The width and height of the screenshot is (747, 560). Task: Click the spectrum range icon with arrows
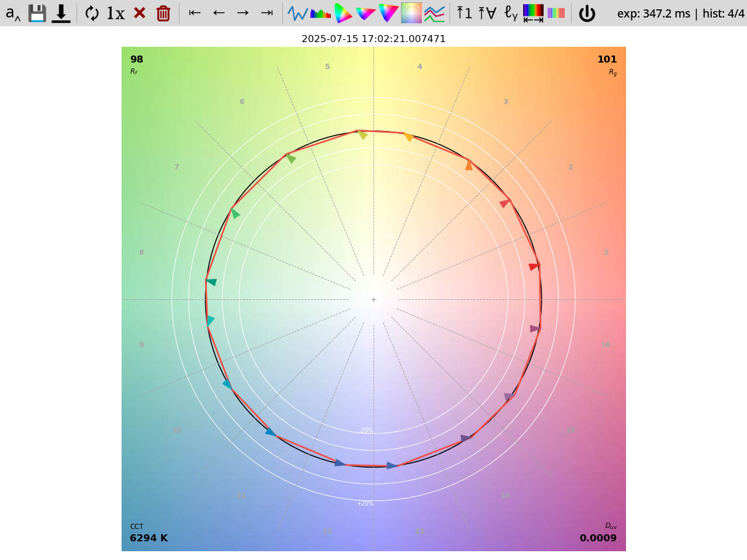pyautogui.click(x=533, y=13)
